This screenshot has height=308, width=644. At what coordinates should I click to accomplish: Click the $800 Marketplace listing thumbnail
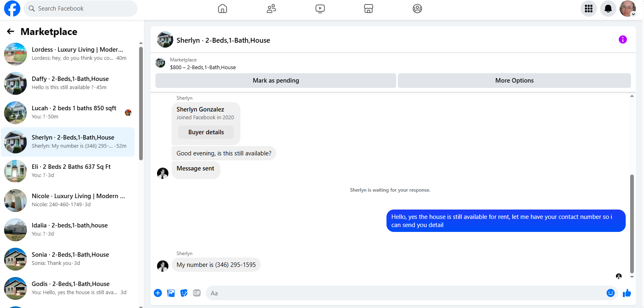point(160,63)
